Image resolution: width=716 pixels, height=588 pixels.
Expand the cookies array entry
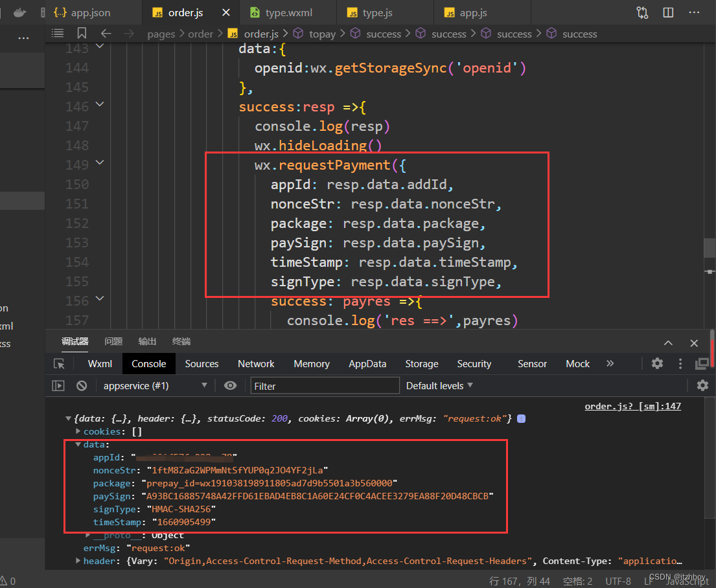click(78, 431)
